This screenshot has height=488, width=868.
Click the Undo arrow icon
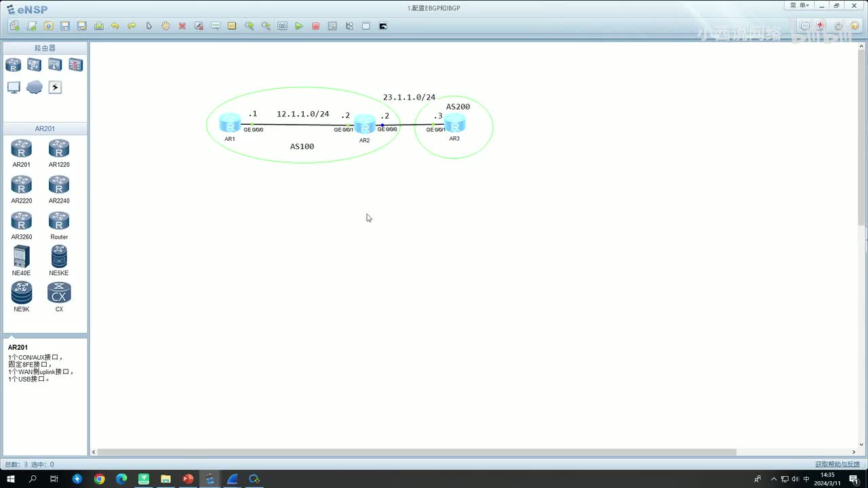coord(115,26)
